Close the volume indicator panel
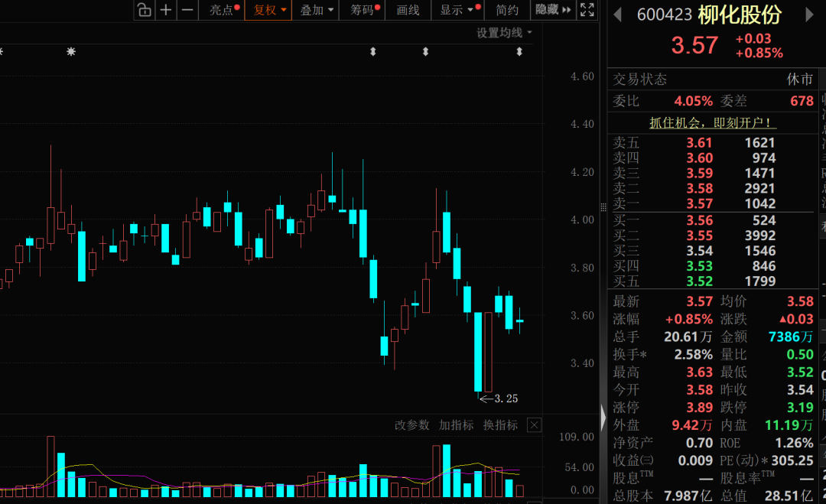The width and height of the screenshot is (826, 504). click(x=534, y=425)
